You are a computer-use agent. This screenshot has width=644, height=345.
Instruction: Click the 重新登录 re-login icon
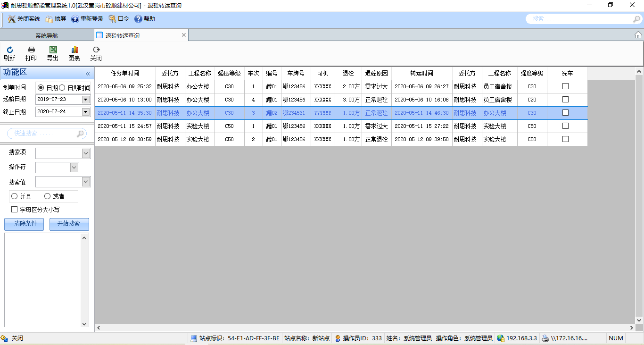coord(75,19)
